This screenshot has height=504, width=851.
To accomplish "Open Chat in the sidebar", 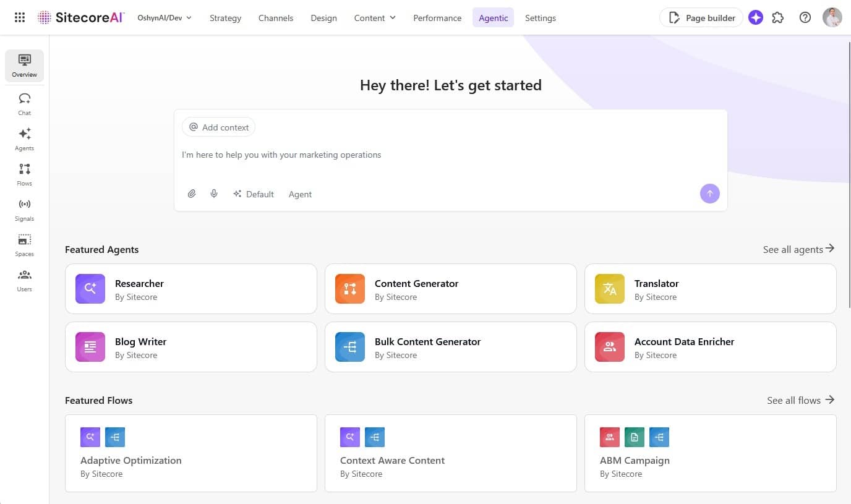I will (24, 104).
